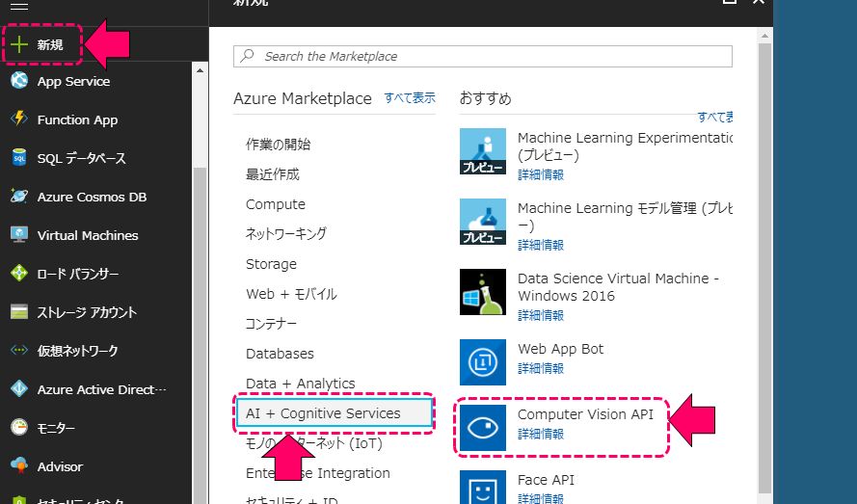The image size is (857, 504).
Task: Click the sidebar scroll up arrow
Action: (x=200, y=70)
